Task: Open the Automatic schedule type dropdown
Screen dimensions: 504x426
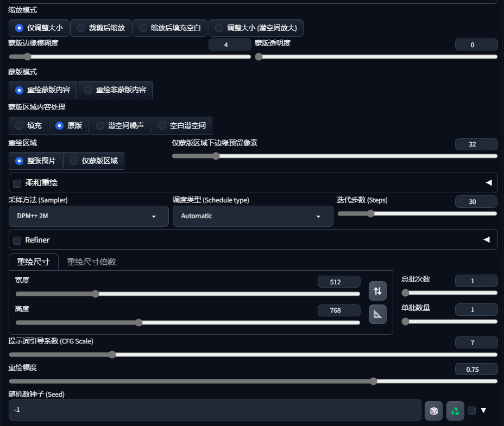Action: pos(253,216)
